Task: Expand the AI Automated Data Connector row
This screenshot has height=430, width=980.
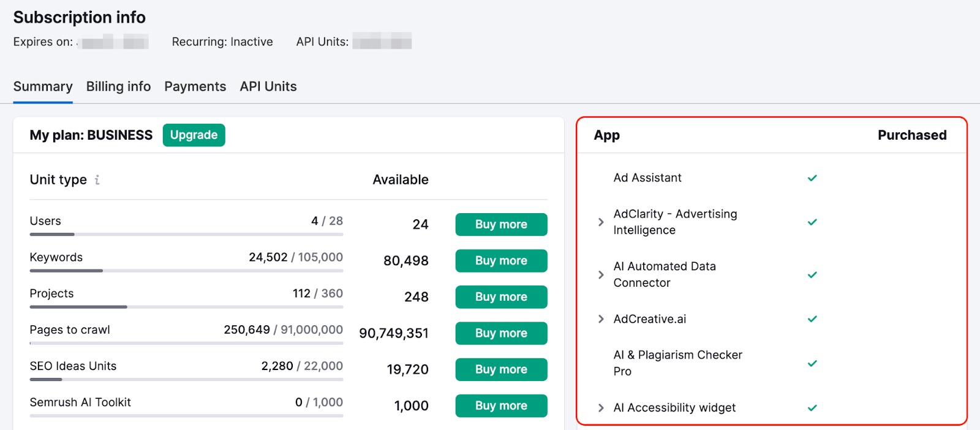Action: (x=601, y=275)
